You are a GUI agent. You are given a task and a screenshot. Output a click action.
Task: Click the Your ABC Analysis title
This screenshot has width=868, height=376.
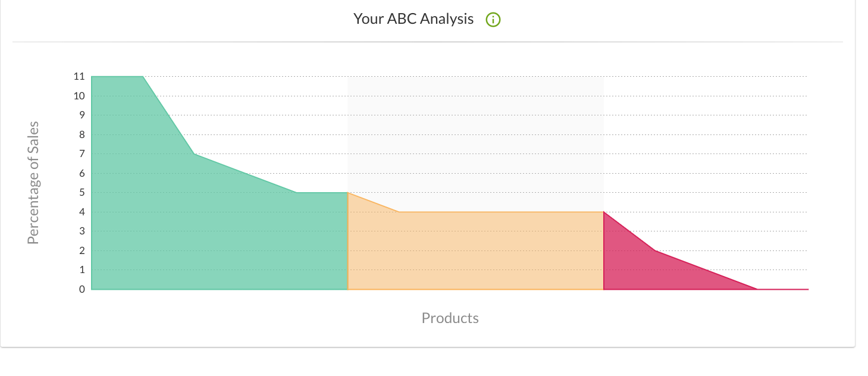(413, 19)
